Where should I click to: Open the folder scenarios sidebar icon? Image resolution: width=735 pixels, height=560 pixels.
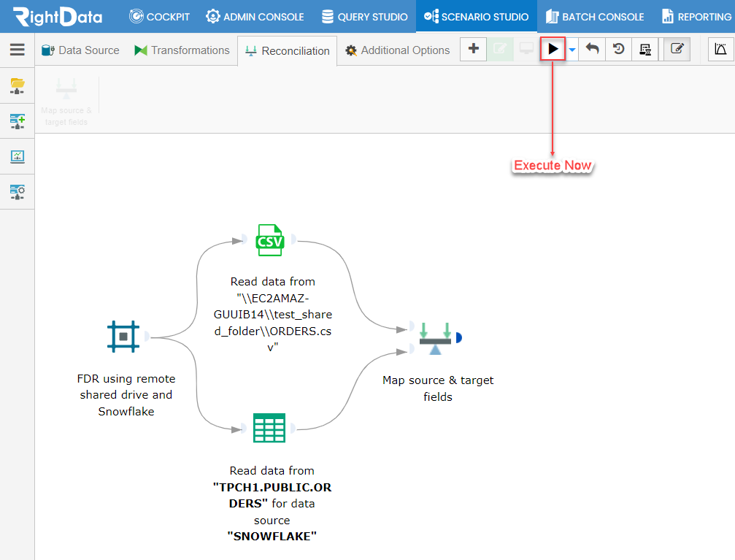coord(18,86)
